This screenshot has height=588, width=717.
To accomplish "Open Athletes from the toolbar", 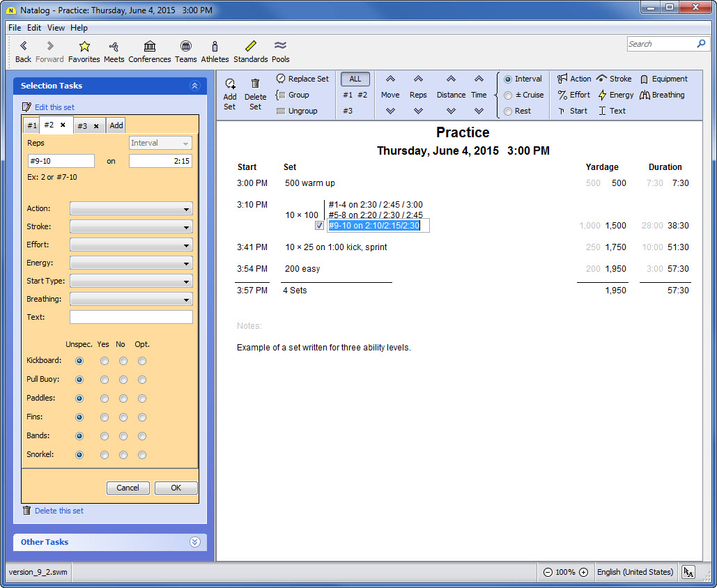I will coord(215,47).
